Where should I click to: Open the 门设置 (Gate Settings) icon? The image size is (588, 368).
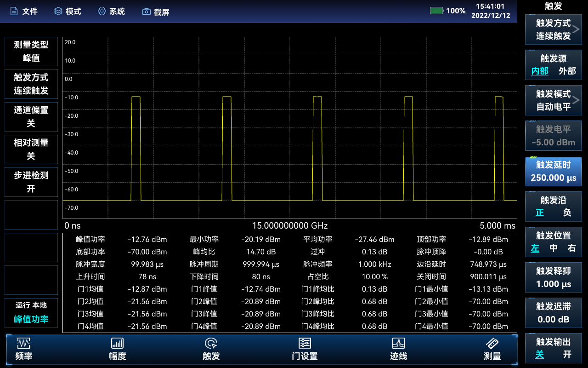coord(304,349)
